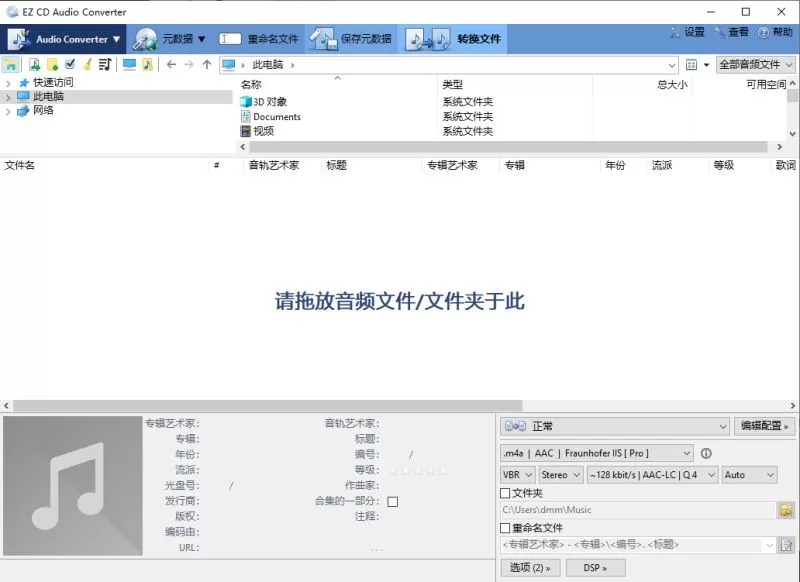This screenshot has width=800, height=582.
Task: Click the 元数据 (metadata) toolbar icon
Action: (x=148, y=39)
